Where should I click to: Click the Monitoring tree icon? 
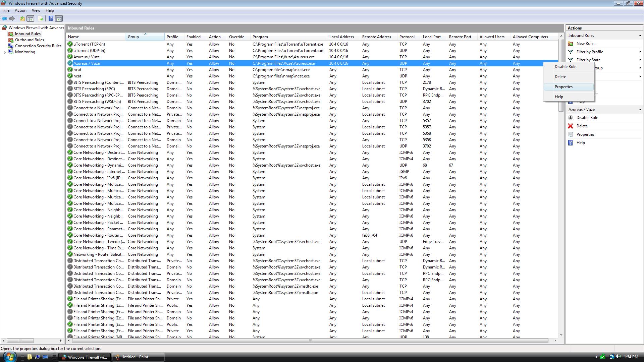(x=11, y=52)
